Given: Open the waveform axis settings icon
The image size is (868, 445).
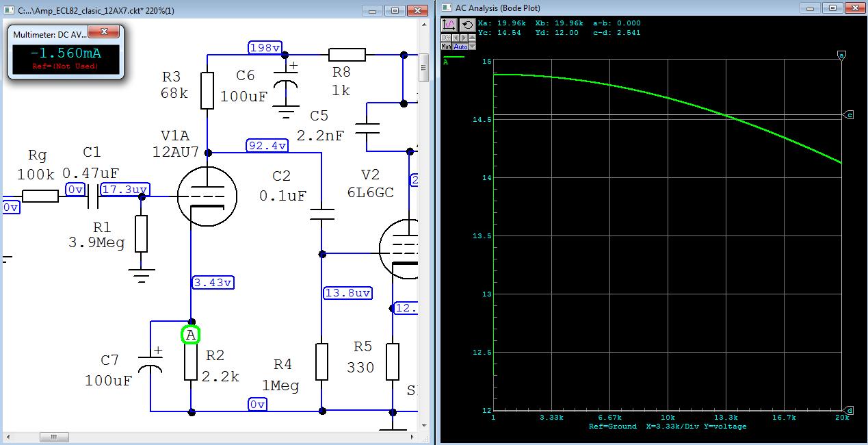Looking at the screenshot, I should tap(449, 25).
